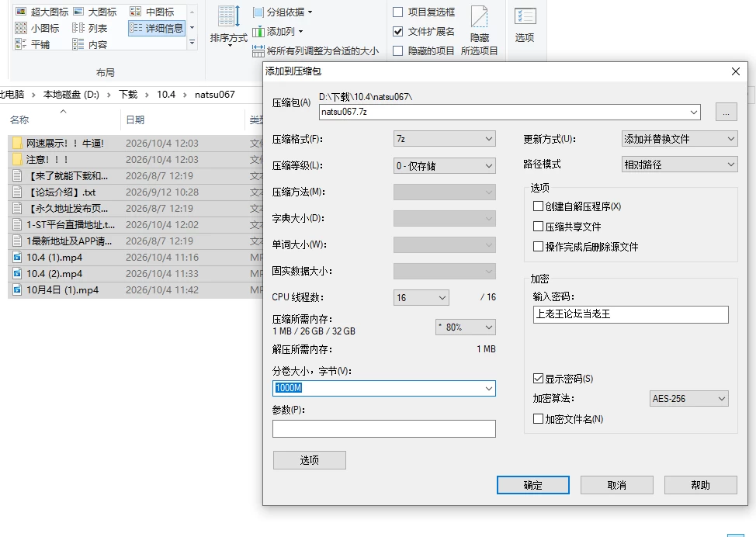The image size is (756, 537).
Task: Open the 选项 folder options icon
Action: click(x=525, y=16)
